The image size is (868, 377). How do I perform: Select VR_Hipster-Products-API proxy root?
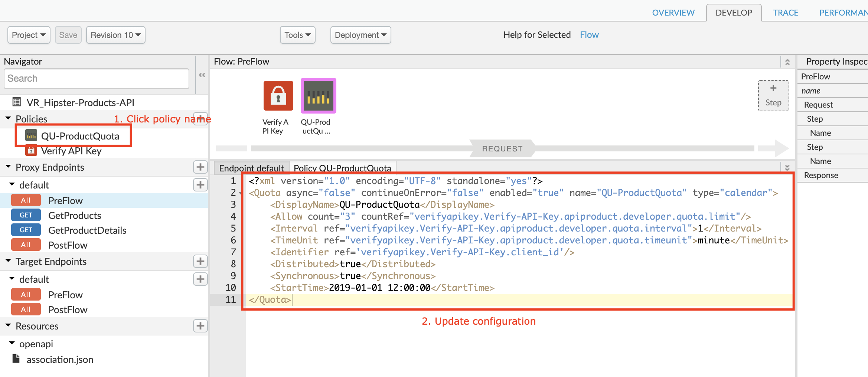[80, 102]
